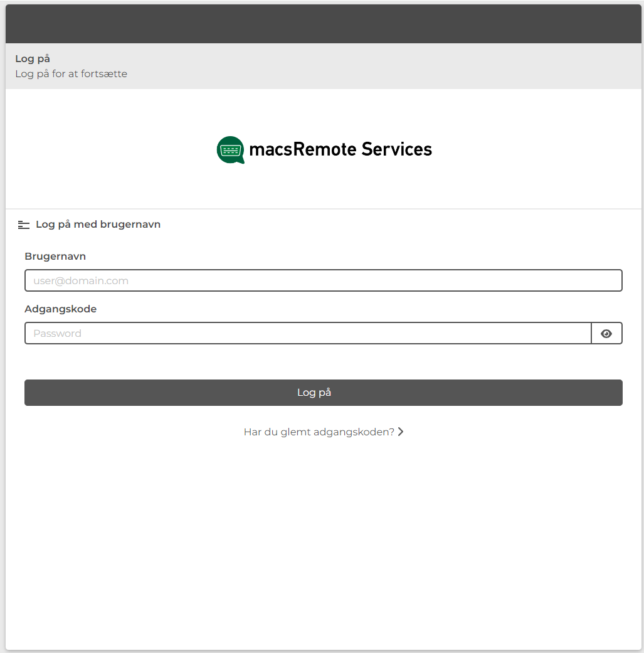
Task: Click the "Adgangskode" field label
Action: click(61, 309)
